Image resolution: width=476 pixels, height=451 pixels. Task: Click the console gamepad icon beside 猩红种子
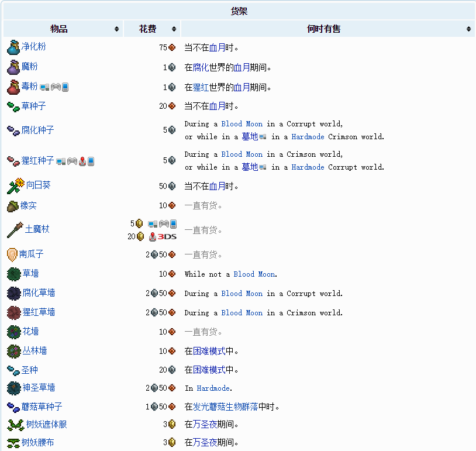tap(72, 161)
